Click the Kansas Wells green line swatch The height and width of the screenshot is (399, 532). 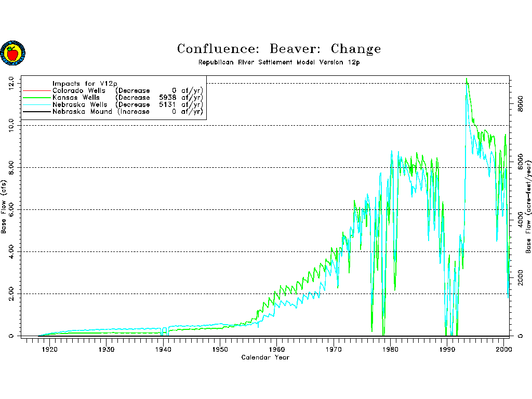pos(36,98)
